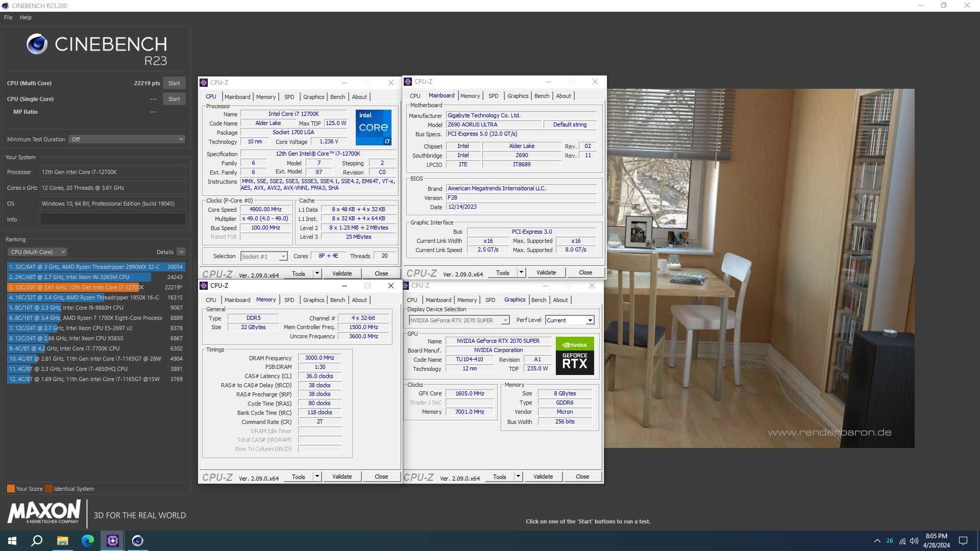Open File Explorer from taskbar
This screenshot has width=980, height=551.
[62, 541]
